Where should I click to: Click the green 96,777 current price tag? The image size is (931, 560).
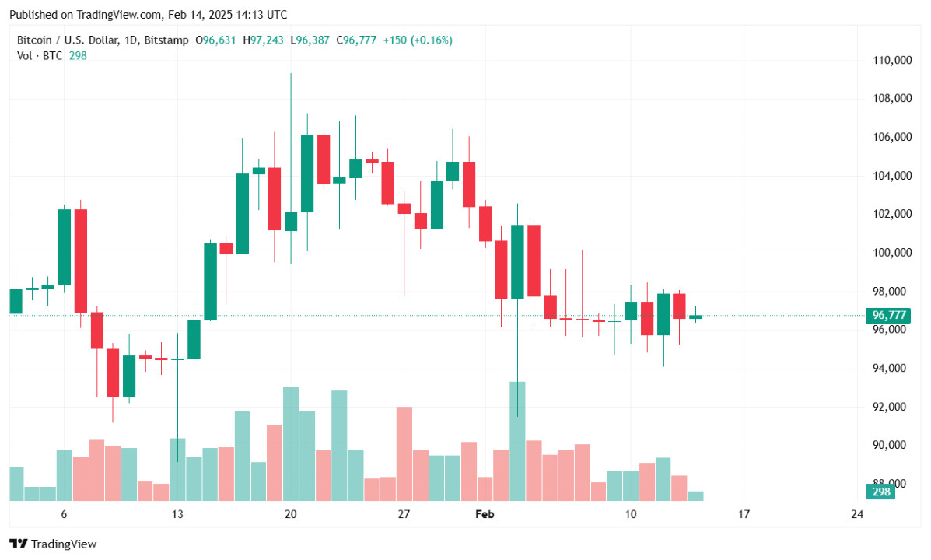tap(890, 315)
